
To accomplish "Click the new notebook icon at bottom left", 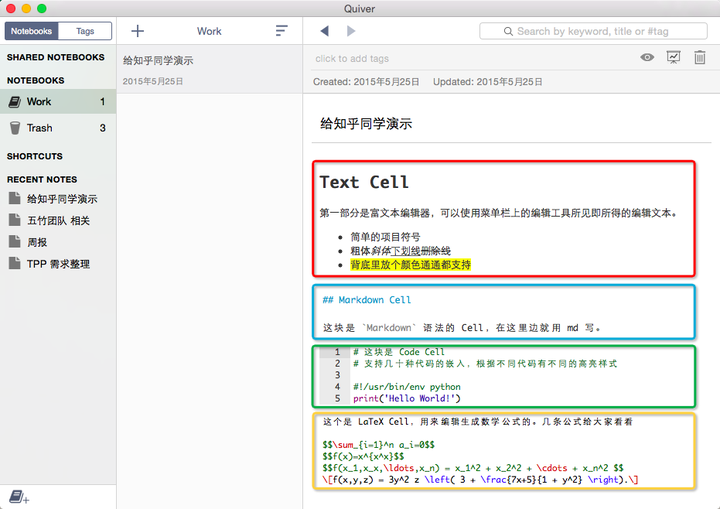I will 19,497.
